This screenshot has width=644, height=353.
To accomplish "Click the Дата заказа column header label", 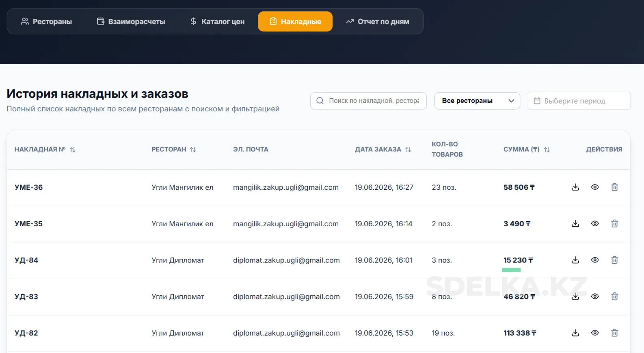I will 378,149.
